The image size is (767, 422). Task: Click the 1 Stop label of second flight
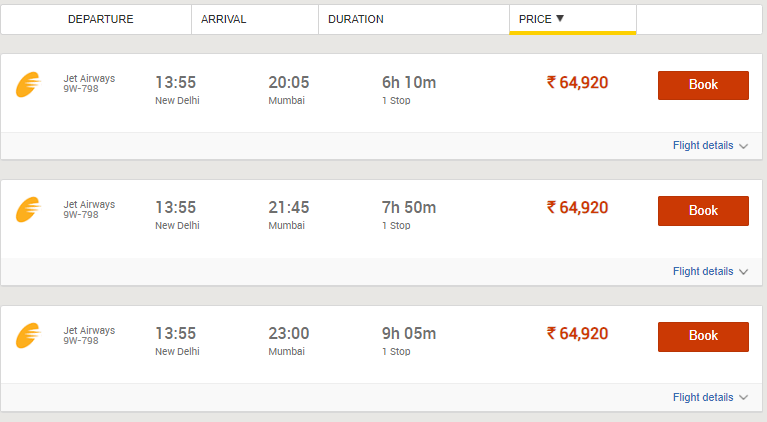(x=396, y=225)
